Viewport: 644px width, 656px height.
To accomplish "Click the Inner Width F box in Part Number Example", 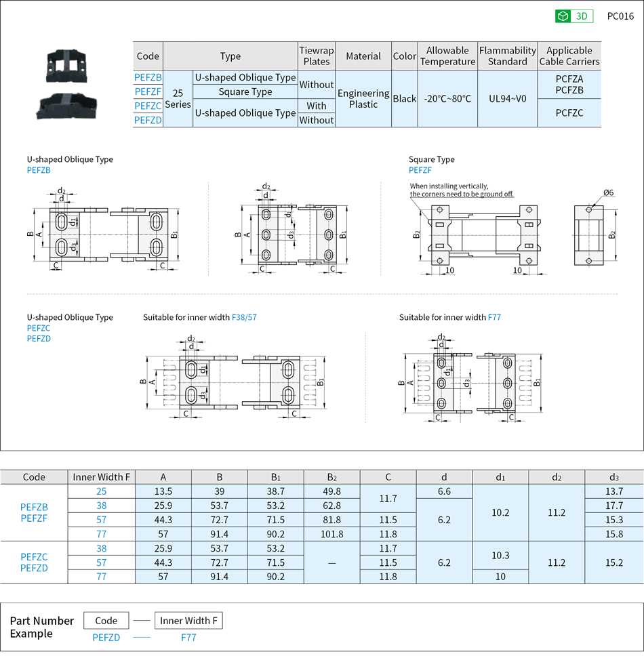I will pos(188,621).
